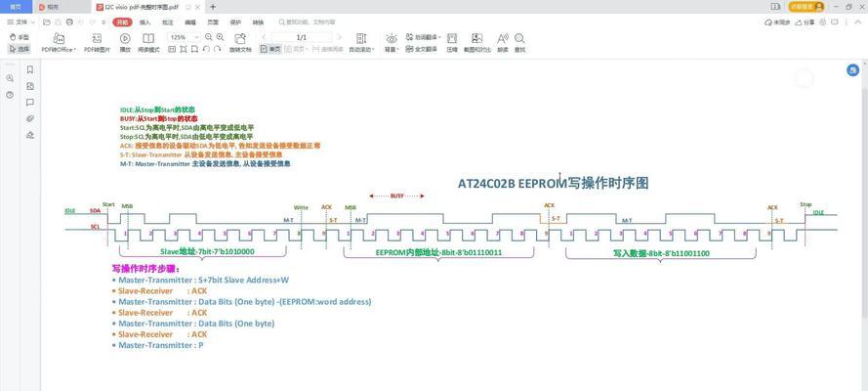Switch to the 插入 ribbon tab

145,22
